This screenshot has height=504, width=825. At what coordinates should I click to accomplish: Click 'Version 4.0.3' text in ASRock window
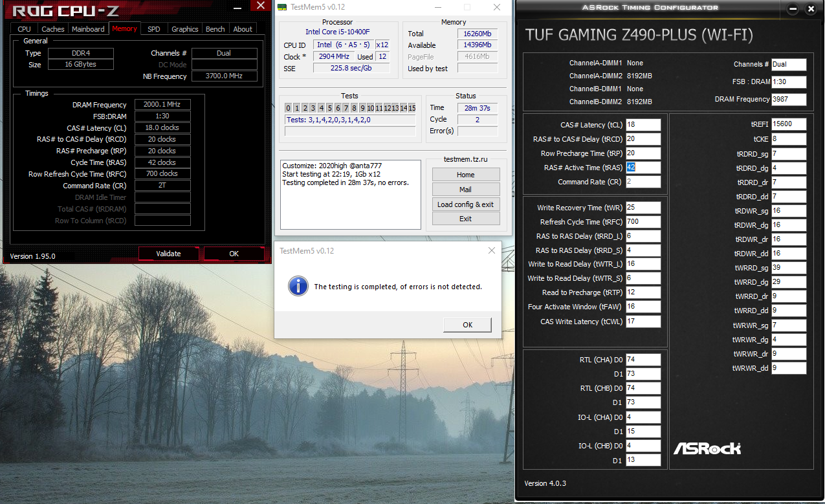pos(545,483)
